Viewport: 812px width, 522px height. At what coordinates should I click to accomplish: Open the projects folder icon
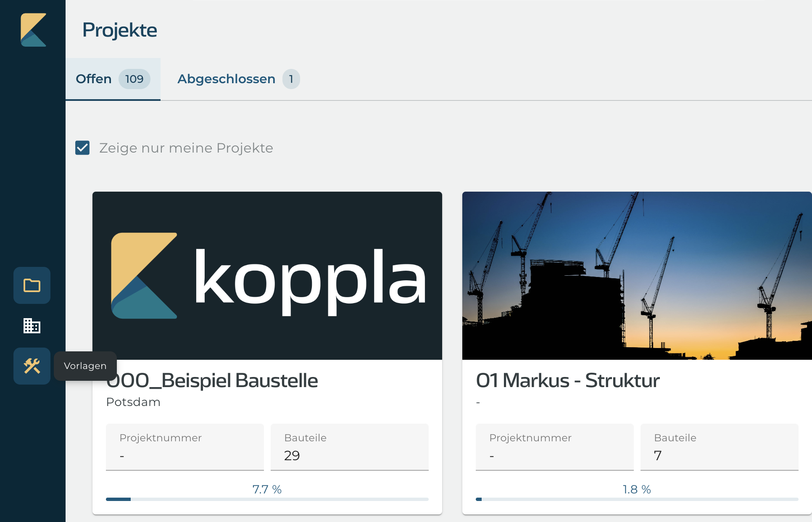[32, 285]
